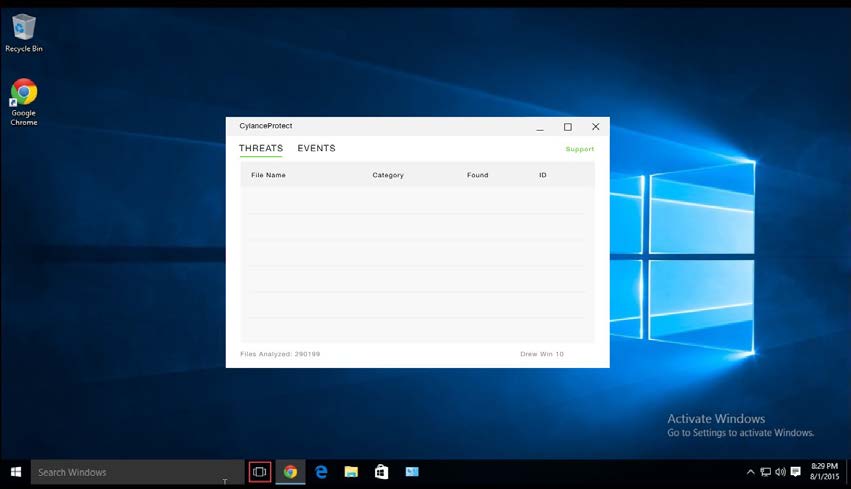Select the Drew Win 10 device name

[x=542, y=354]
